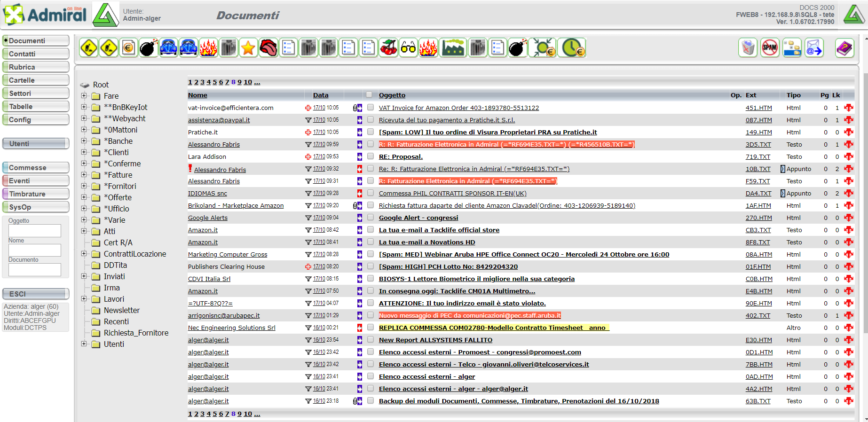Open the Rubrica menu
Image resolution: width=868 pixels, height=422 pixels.
tap(36, 67)
